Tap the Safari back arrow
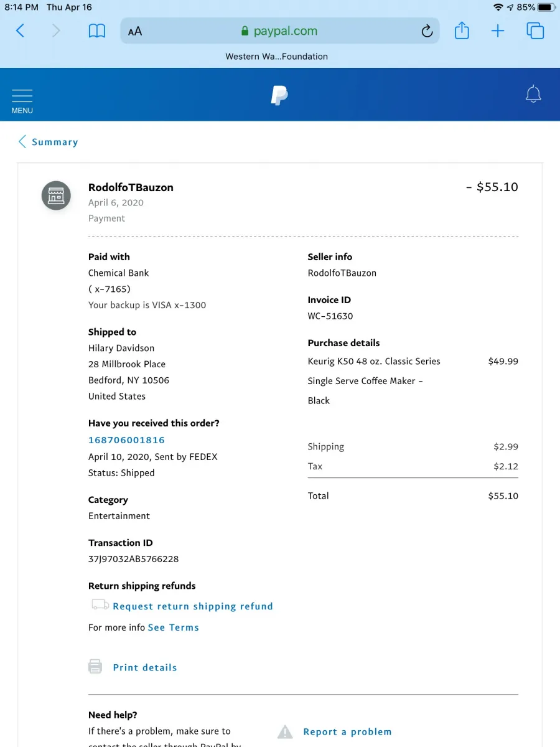The width and height of the screenshot is (560, 747). [x=20, y=31]
